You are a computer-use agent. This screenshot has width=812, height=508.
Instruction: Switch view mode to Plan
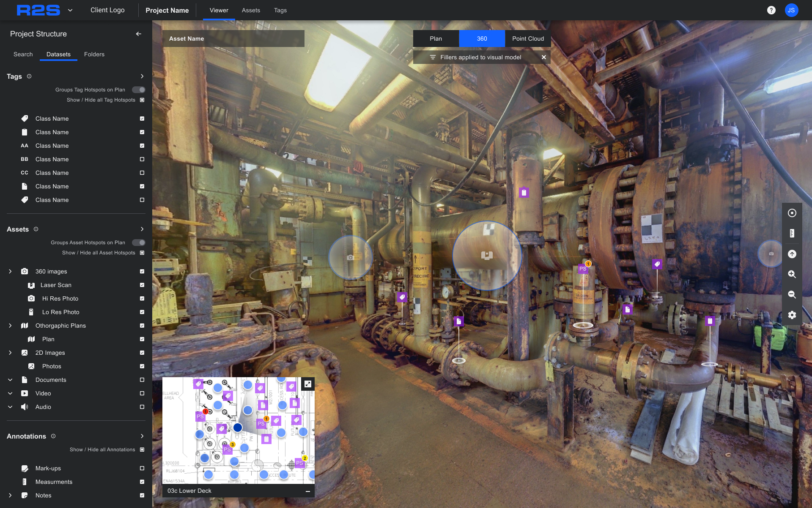436,39
